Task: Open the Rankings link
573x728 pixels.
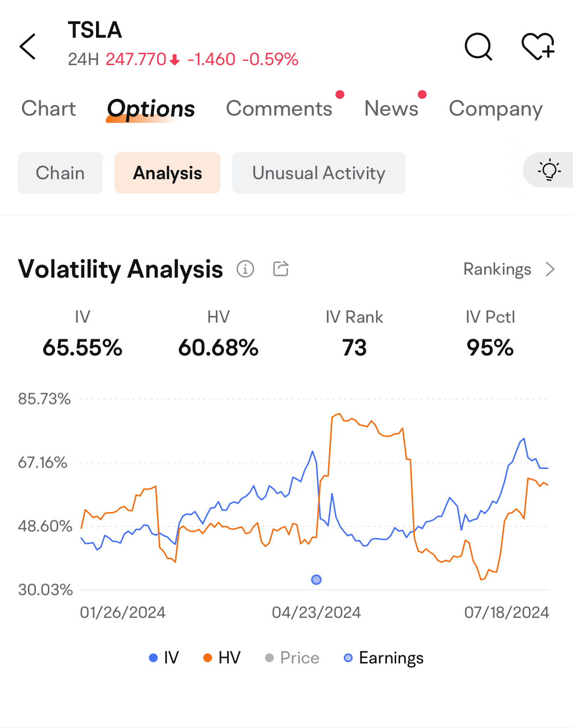Action: 497,269
